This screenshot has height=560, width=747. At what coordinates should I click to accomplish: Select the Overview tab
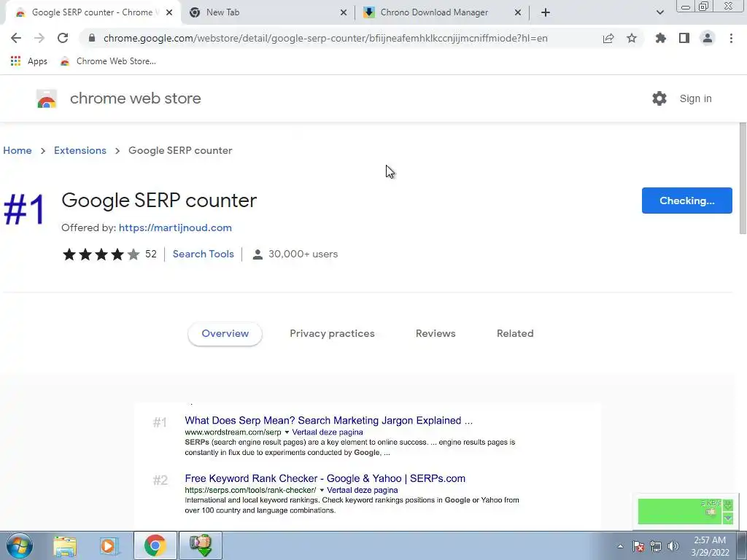pyautogui.click(x=225, y=334)
